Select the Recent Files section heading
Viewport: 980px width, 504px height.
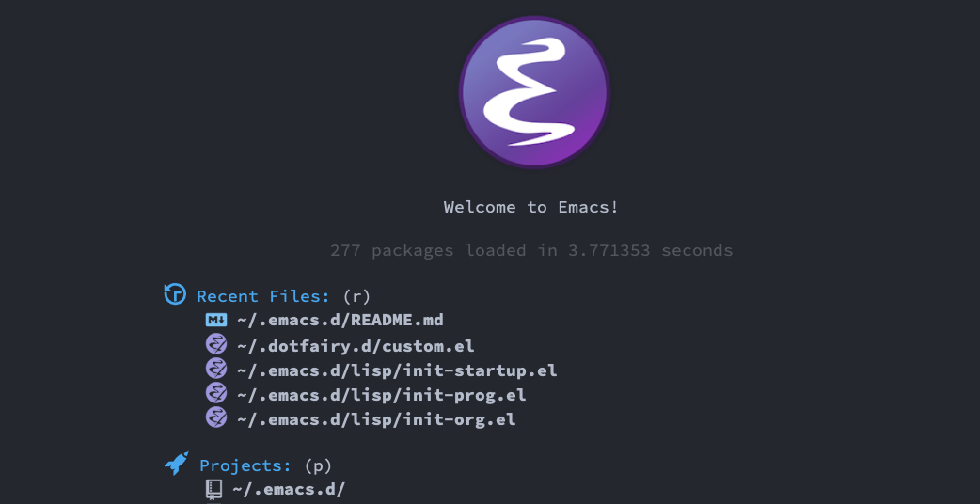(263, 296)
